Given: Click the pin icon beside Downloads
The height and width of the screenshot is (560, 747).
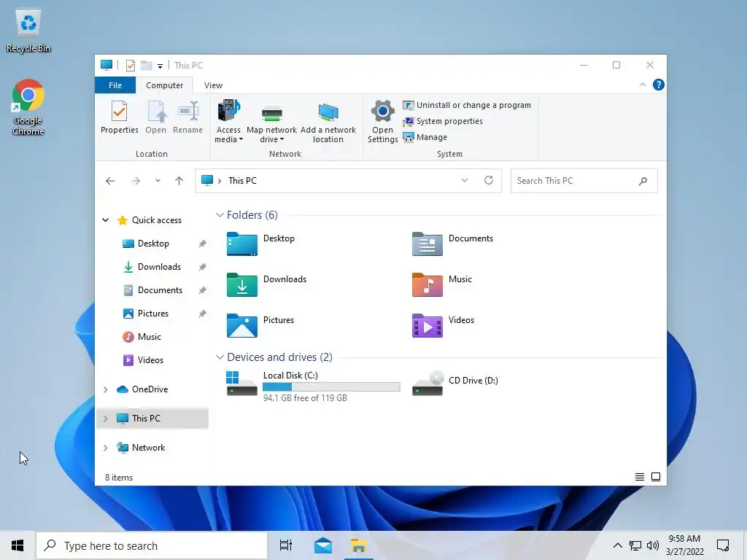Looking at the screenshot, I should [203, 267].
